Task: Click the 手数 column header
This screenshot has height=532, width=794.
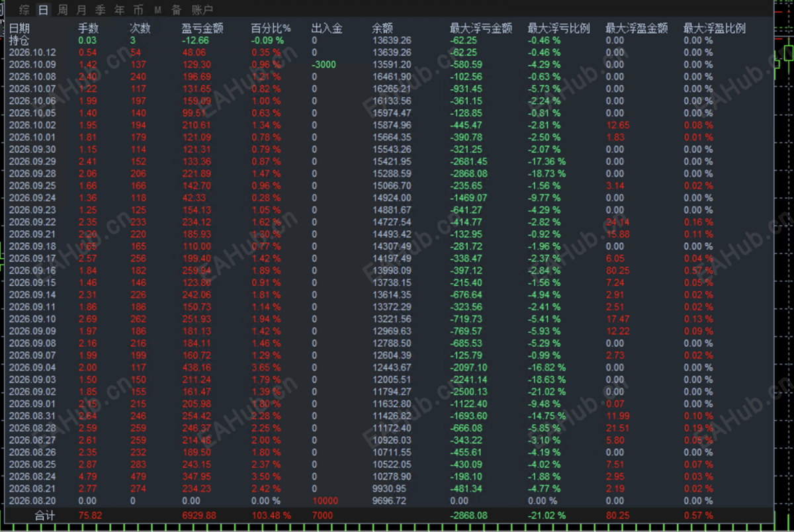Action: pos(89,28)
